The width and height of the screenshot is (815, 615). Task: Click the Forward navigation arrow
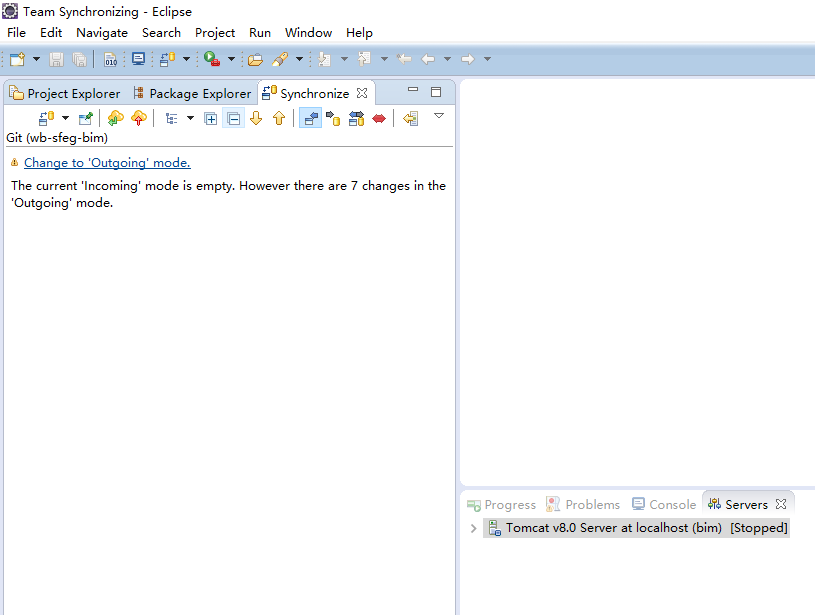coord(468,59)
